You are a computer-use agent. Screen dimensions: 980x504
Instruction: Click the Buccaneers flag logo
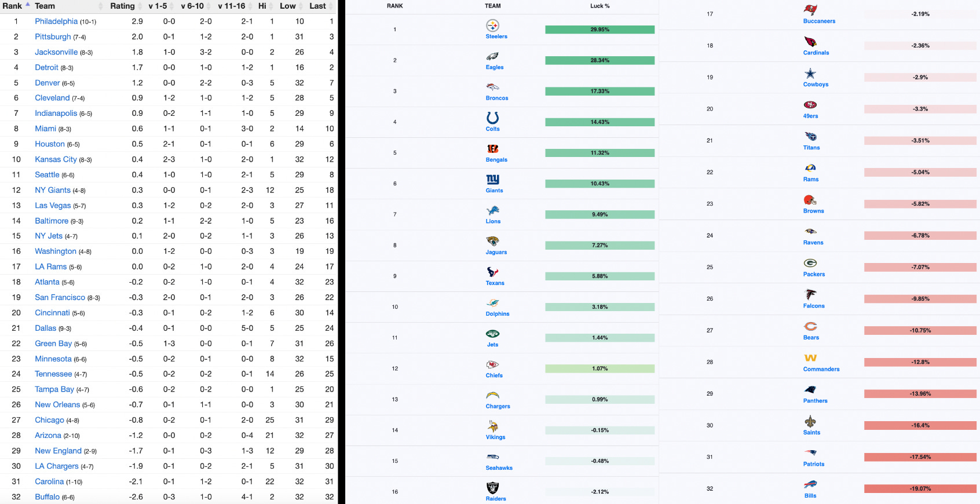coord(810,10)
